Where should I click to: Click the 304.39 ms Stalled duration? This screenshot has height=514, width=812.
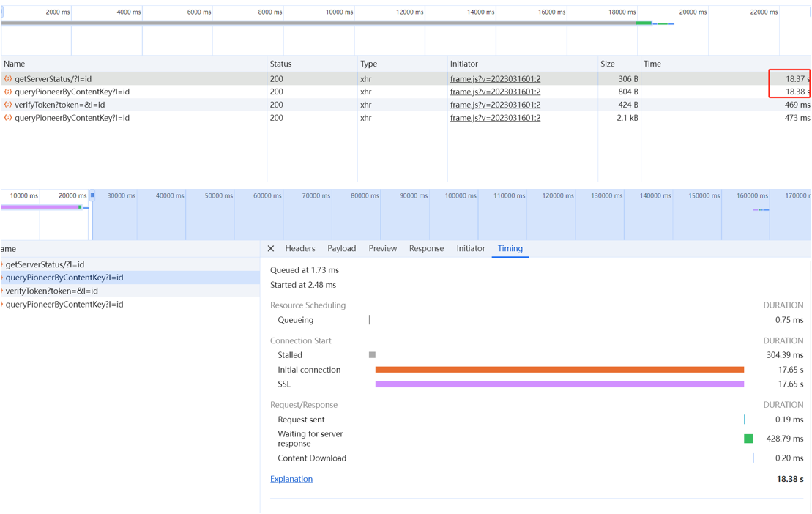click(785, 355)
